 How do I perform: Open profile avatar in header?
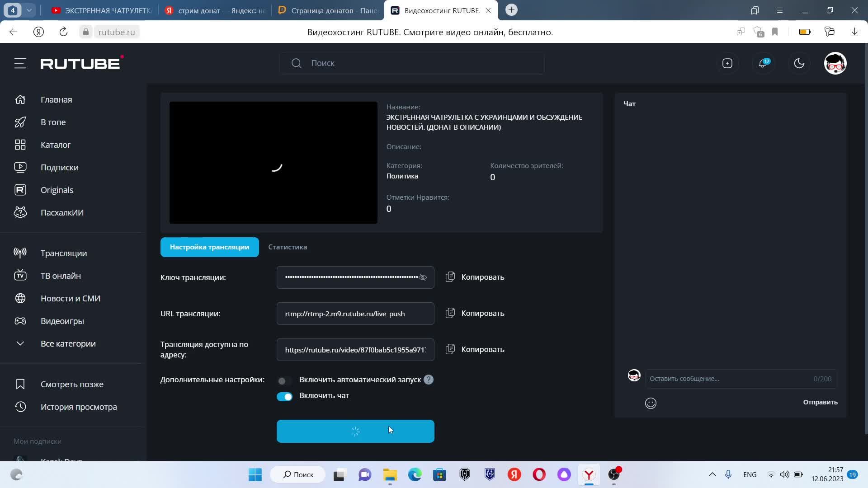pos(835,63)
